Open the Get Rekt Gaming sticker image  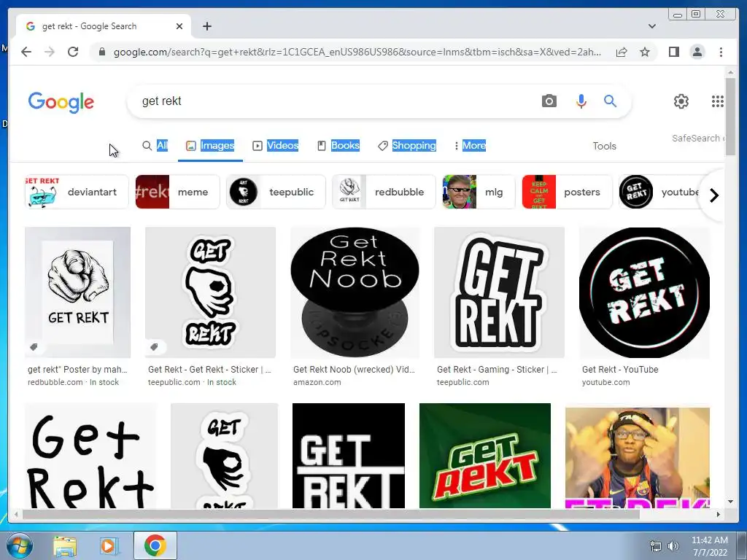pyautogui.click(x=499, y=292)
